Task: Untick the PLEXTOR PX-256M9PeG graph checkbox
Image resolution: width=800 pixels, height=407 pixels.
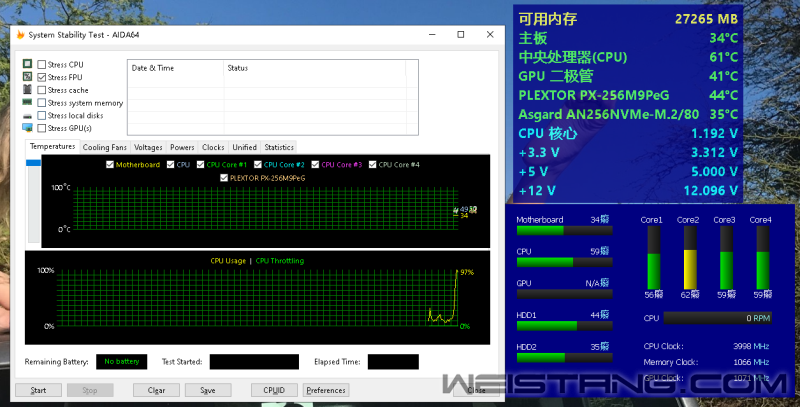Action: 224,177
